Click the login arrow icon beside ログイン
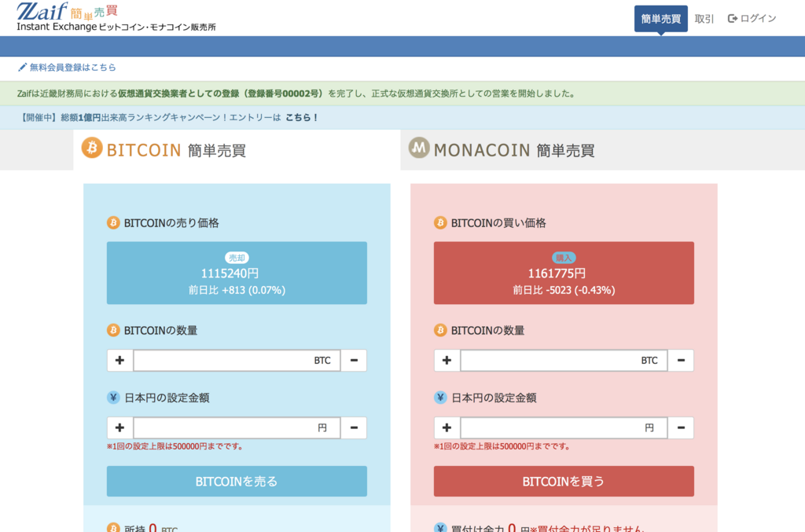This screenshot has height=532, width=805. 733,19
